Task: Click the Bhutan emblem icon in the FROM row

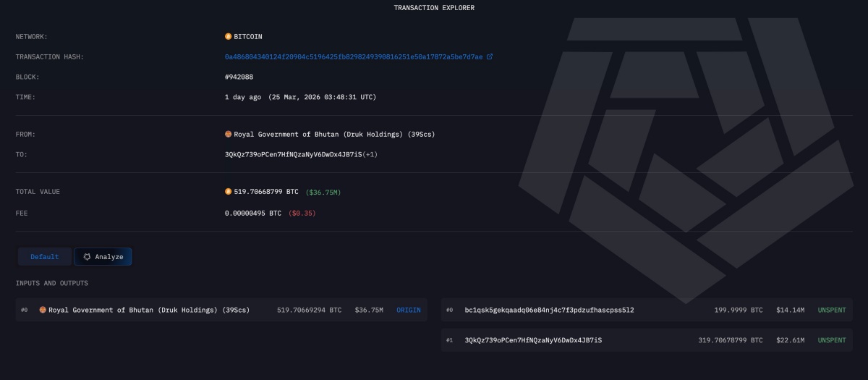Action: click(229, 134)
